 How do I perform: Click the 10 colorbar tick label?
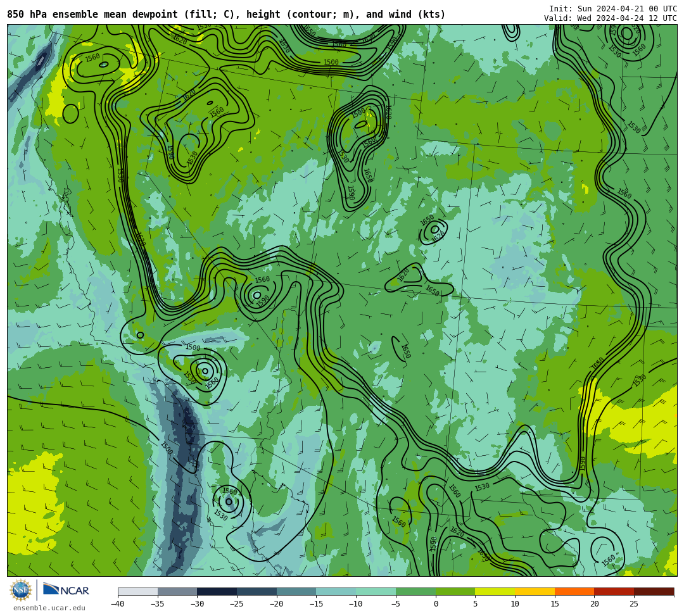pyautogui.click(x=515, y=604)
